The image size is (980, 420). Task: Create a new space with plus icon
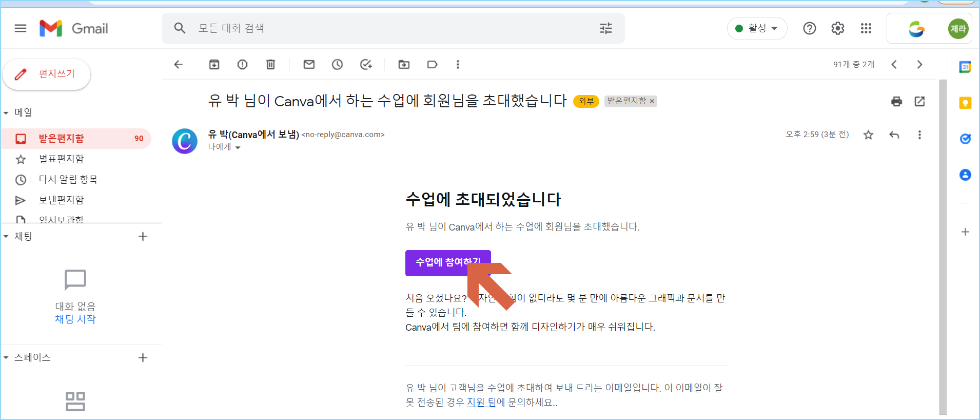(x=143, y=357)
